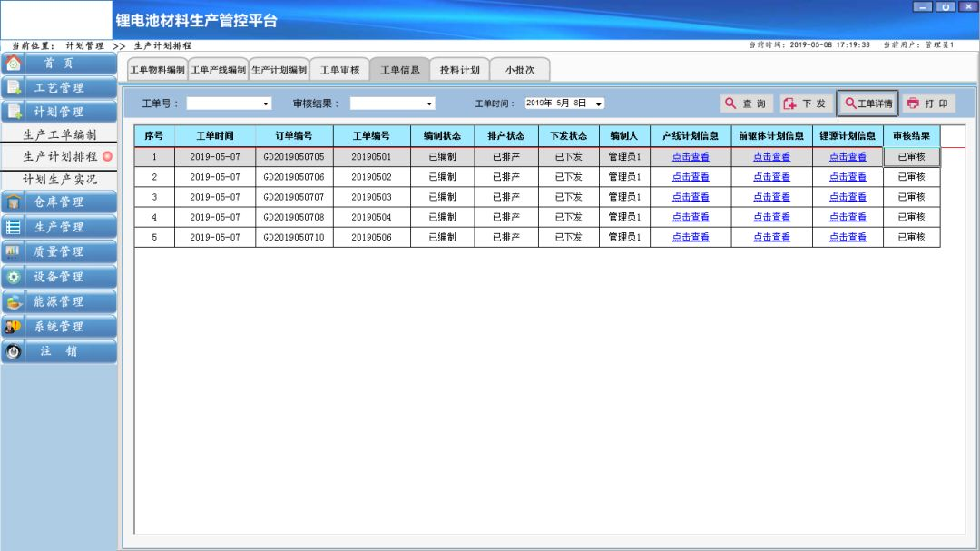Click the 计划管理 sidebar icon

coord(13,112)
